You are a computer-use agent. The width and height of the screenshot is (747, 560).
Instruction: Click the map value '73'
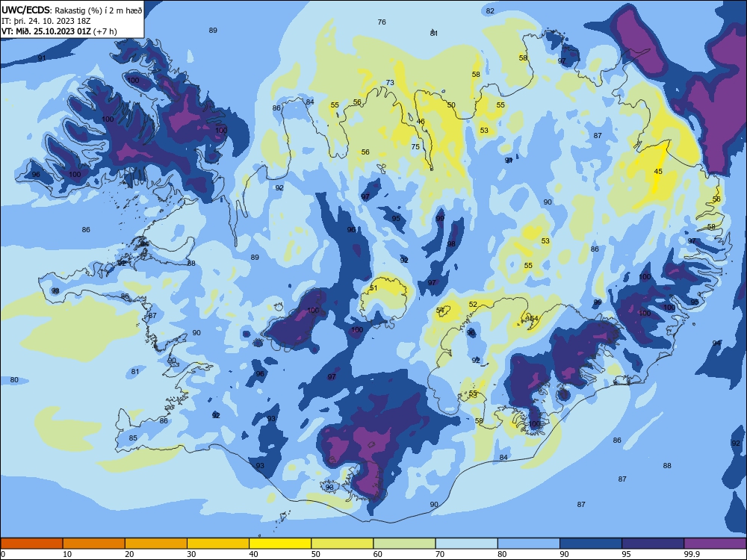pyautogui.click(x=390, y=82)
